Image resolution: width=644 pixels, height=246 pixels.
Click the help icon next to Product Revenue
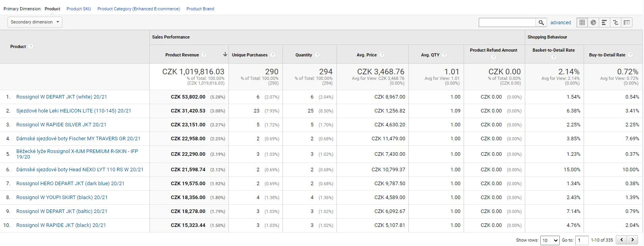point(204,55)
